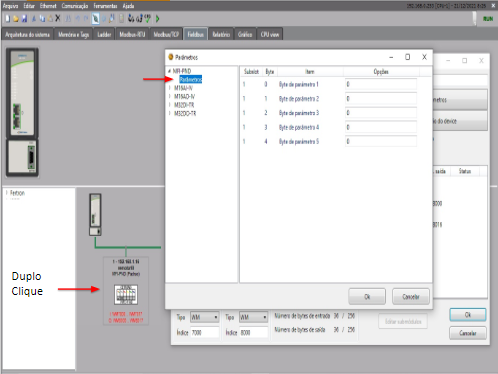498x374 pixels.
Task: Expand the Fieldbus node in left panel
Action: click(x=6, y=193)
